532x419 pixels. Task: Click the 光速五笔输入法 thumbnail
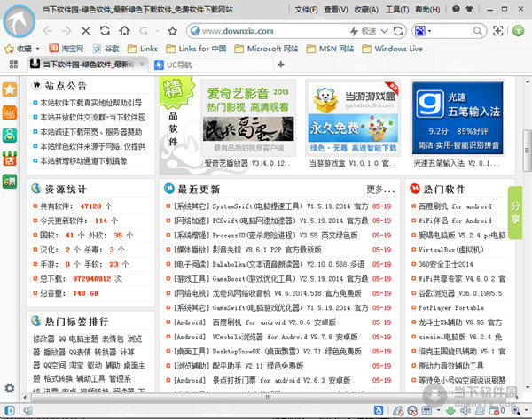(458, 118)
